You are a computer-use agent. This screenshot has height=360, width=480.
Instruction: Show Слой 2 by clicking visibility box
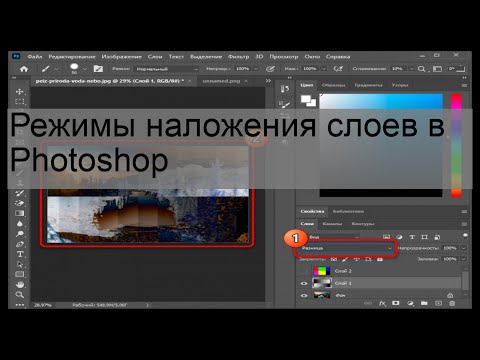(x=304, y=271)
